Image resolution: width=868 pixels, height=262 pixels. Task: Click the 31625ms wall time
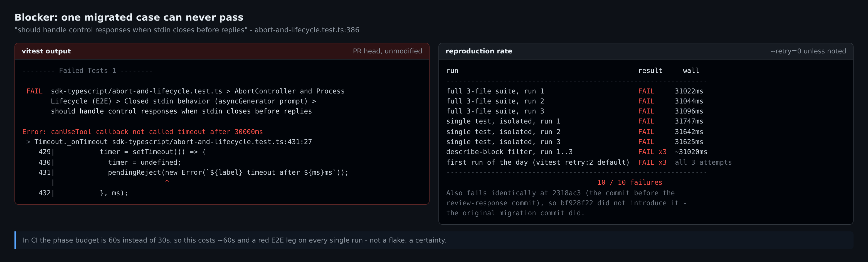click(689, 142)
